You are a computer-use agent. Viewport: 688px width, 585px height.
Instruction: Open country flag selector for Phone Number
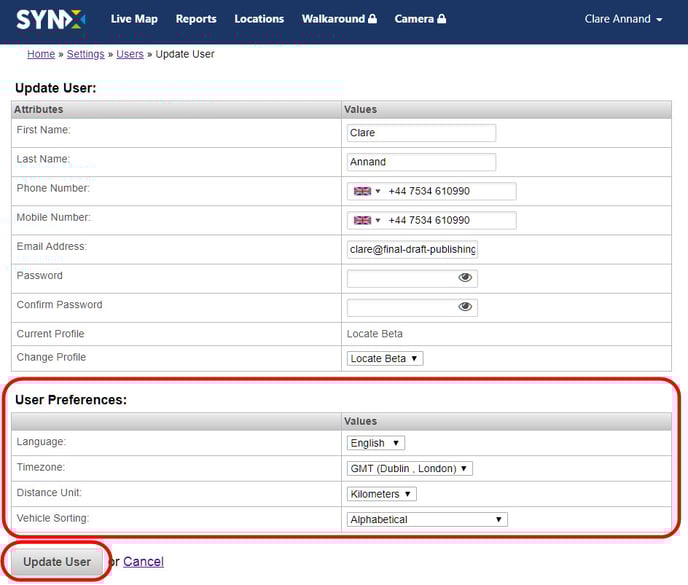[367, 191]
